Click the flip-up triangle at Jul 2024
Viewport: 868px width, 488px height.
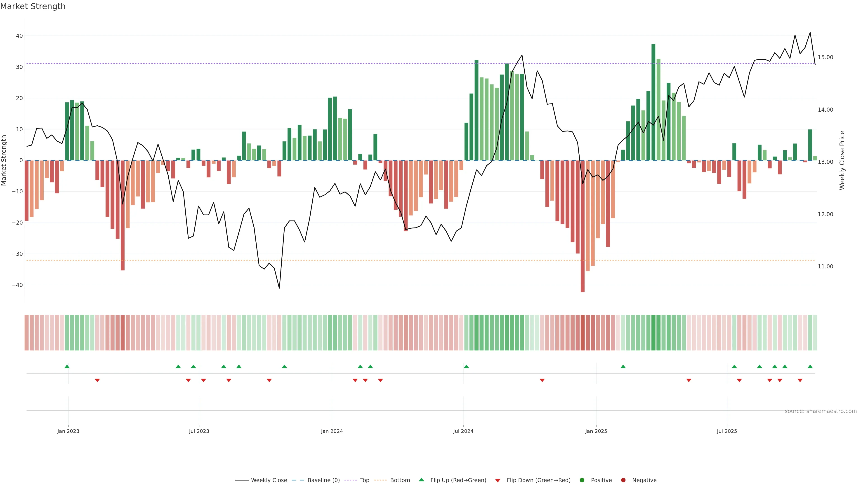[466, 366]
